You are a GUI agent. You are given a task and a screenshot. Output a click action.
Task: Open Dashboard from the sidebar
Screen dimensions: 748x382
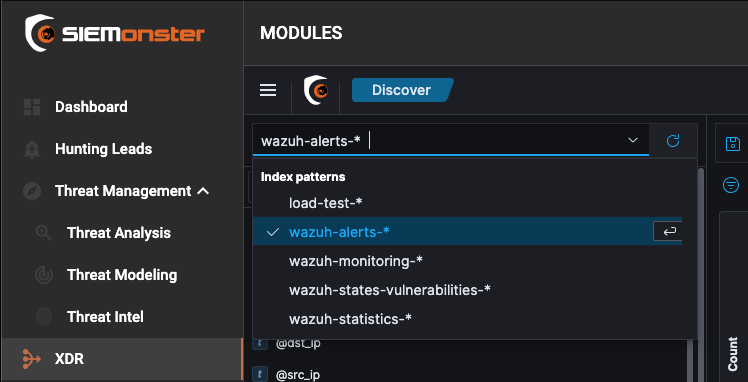tap(91, 107)
